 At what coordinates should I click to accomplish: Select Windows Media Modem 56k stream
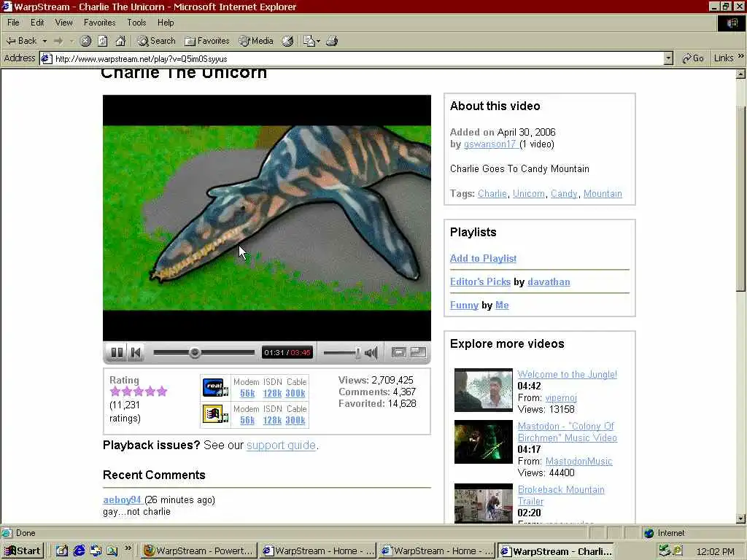click(x=247, y=421)
